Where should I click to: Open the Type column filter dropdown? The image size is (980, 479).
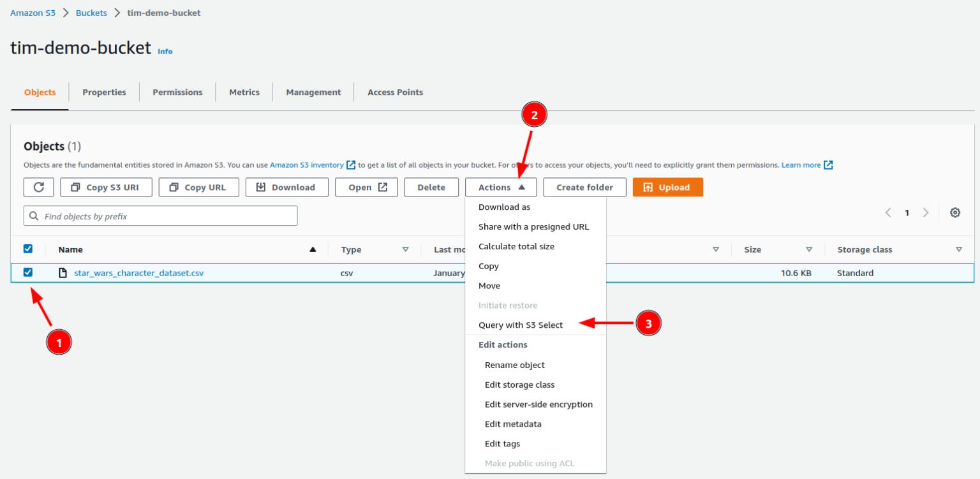[406, 249]
